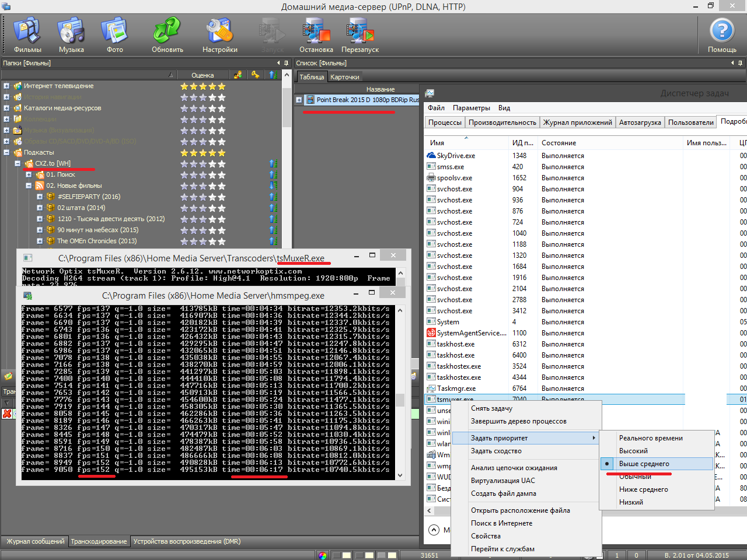747x560 pixels.
Task: Open the Производительность tab in Task Manager
Action: [x=502, y=123]
